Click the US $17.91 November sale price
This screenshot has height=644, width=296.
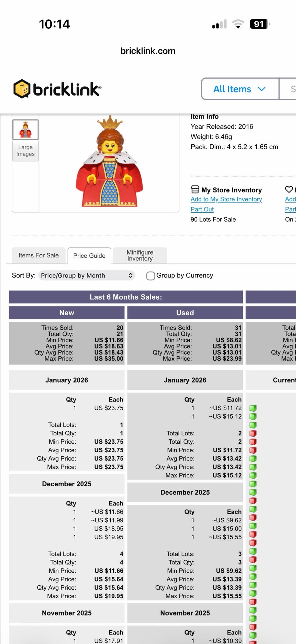coord(109,641)
